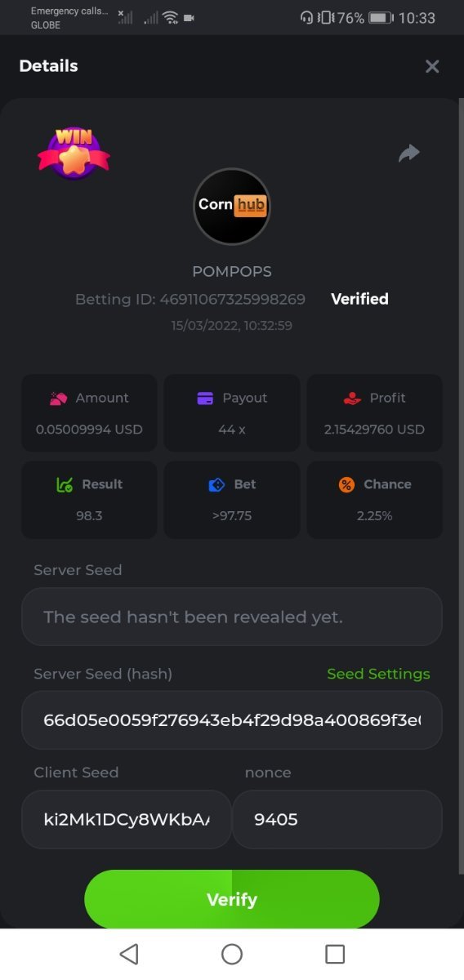Tap the Android recent apps square
Image resolution: width=464 pixels, height=980 pixels.
click(335, 954)
